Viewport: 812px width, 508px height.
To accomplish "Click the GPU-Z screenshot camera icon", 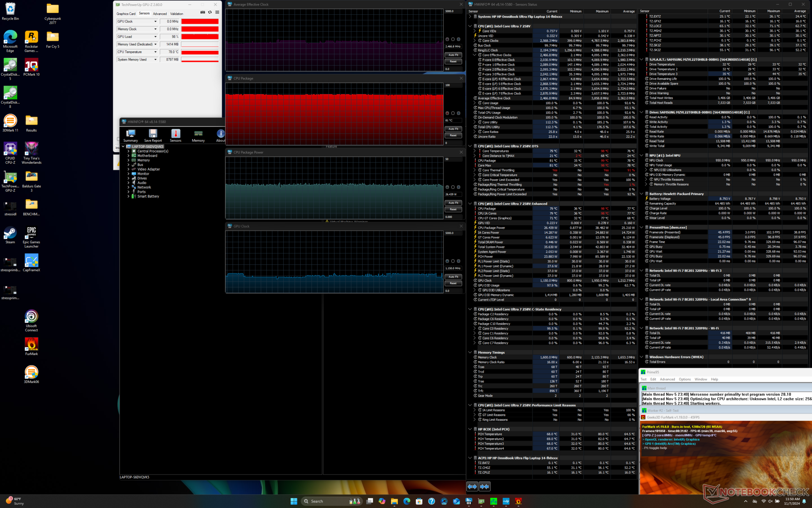I will point(203,12).
